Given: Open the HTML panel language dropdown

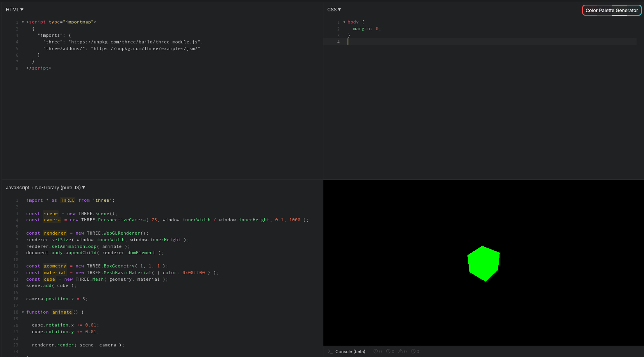Looking at the screenshot, I should pos(14,9).
